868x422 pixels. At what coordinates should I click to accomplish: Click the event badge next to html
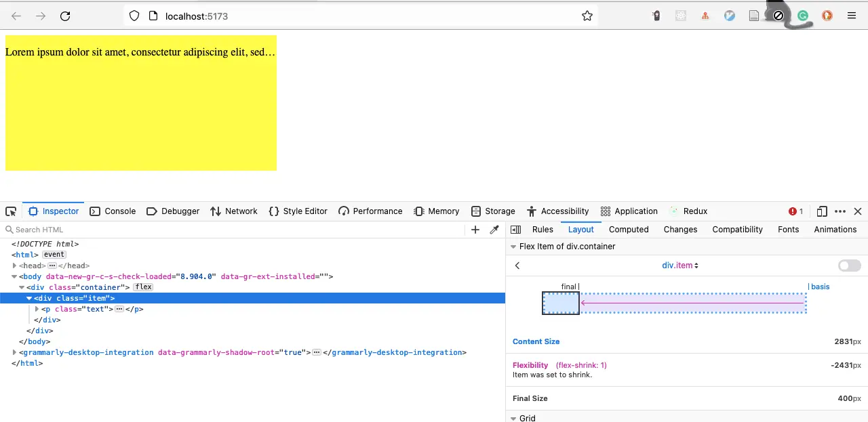click(x=54, y=255)
